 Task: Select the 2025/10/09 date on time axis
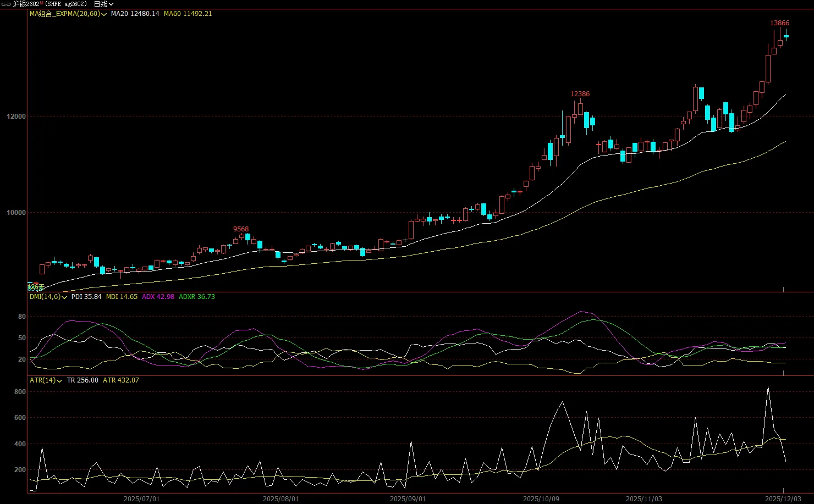pos(541,499)
